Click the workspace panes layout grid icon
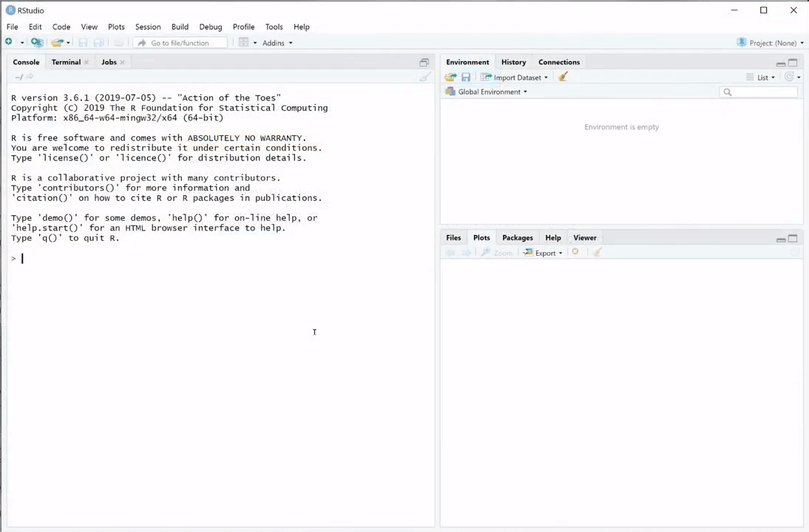 (243, 43)
